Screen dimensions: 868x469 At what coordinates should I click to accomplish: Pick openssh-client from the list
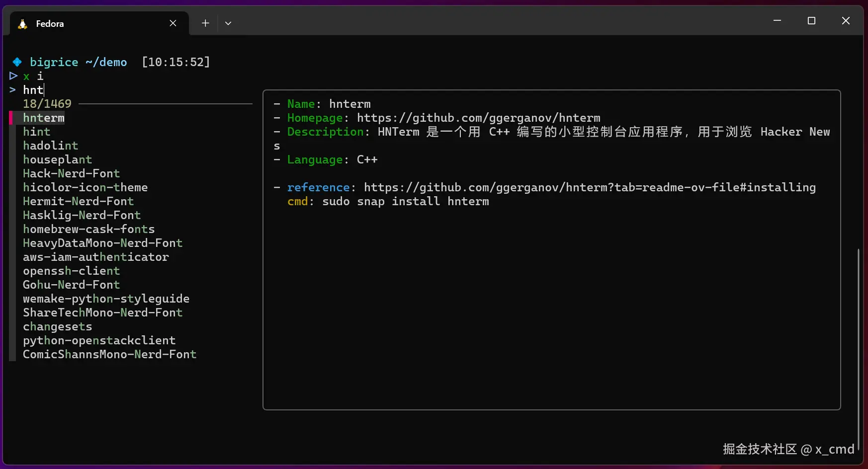pos(71,271)
